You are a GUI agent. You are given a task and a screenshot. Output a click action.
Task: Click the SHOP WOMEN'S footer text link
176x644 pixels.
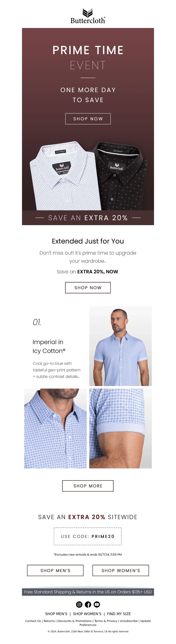tap(87, 614)
